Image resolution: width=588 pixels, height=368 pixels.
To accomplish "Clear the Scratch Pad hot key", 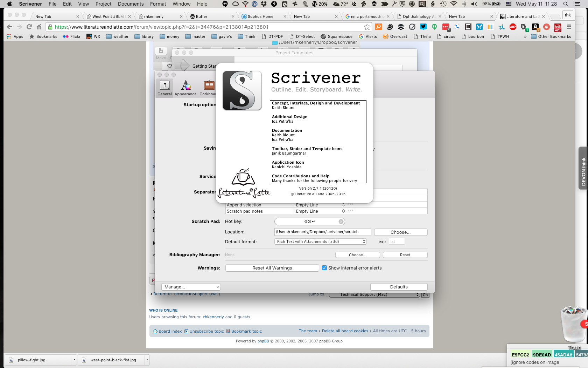I will [341, 222].
